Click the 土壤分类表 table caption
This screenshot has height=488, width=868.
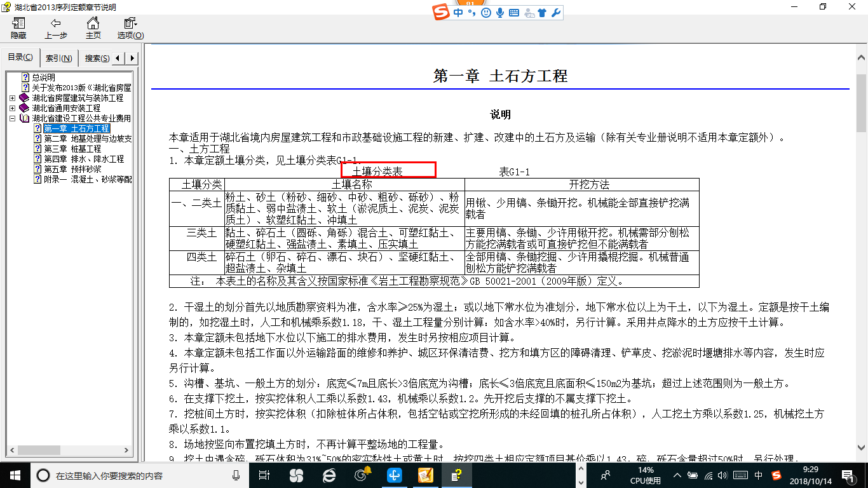coord(377,172)
